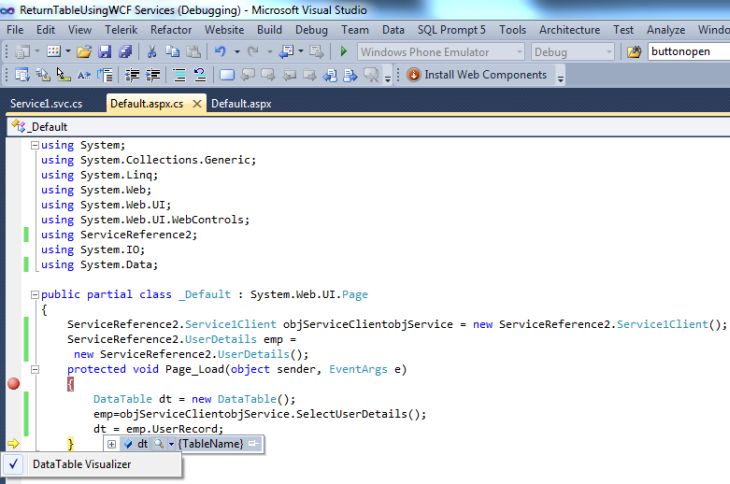730x484 pixels.
Task: Collapse the Page_Load method region
Action: (34, 370)
